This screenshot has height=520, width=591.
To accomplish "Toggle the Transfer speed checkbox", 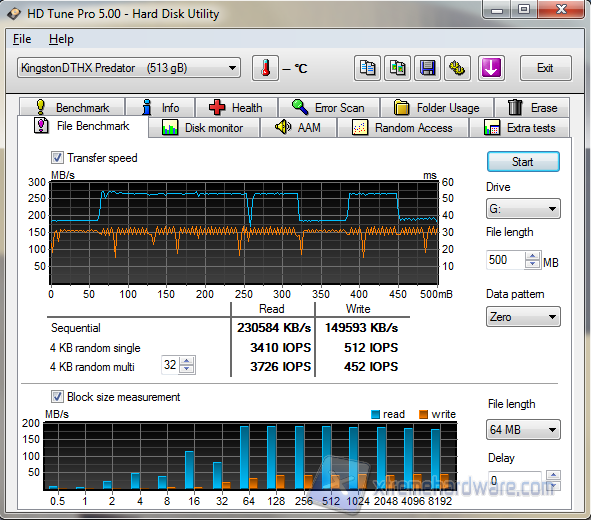I will [57, 158].
